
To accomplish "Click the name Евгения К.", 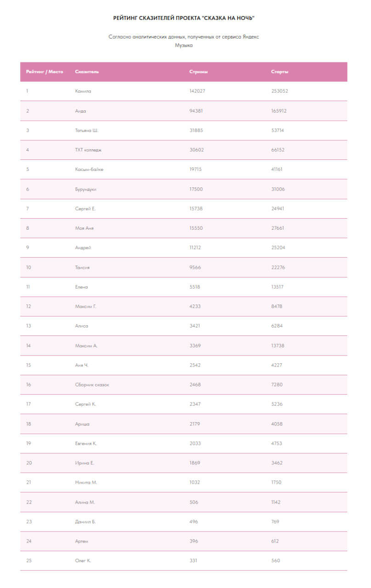I will [86, 443].
